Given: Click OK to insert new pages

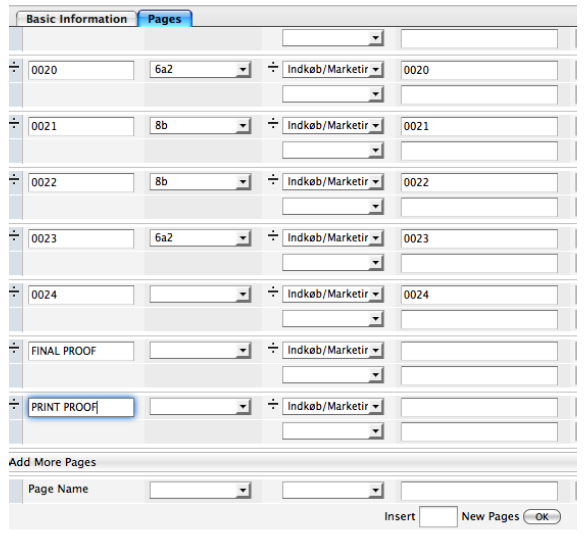Looking at the screenshot, I should click(542, 517).
